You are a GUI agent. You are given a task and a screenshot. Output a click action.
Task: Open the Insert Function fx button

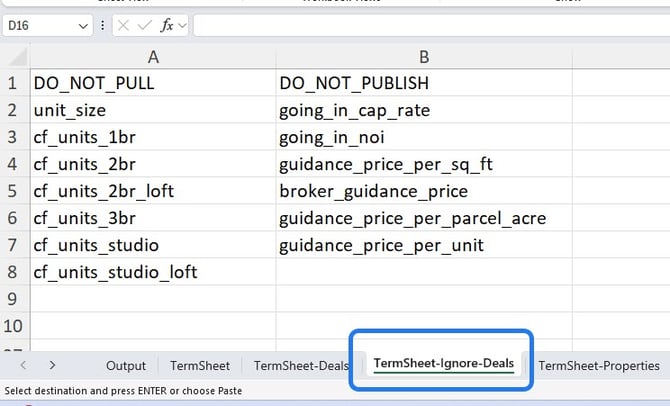pyautogui.click(x=167, y=26)
